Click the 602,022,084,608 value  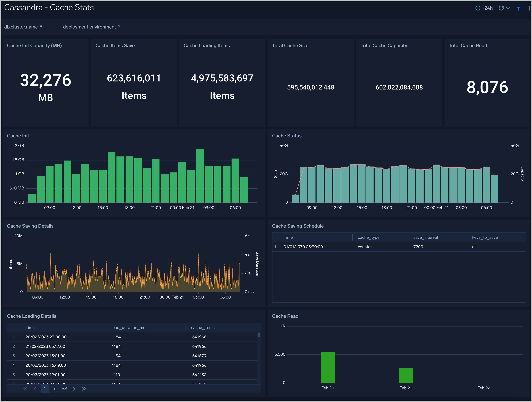click(399, 87)
